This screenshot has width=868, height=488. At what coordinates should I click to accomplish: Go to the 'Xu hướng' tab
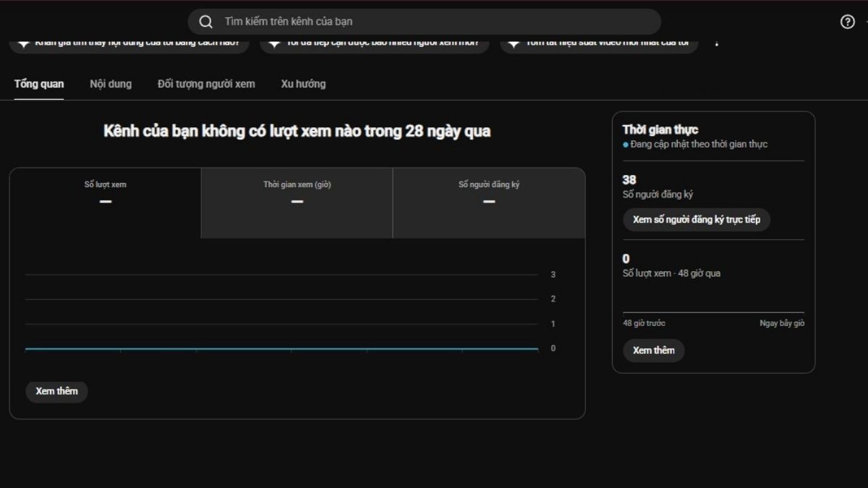point(303,84)
